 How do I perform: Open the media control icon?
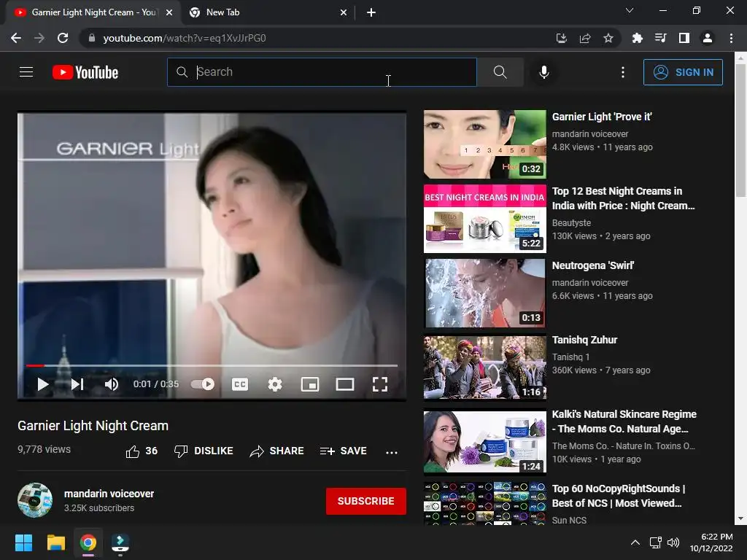click(660, 38)
